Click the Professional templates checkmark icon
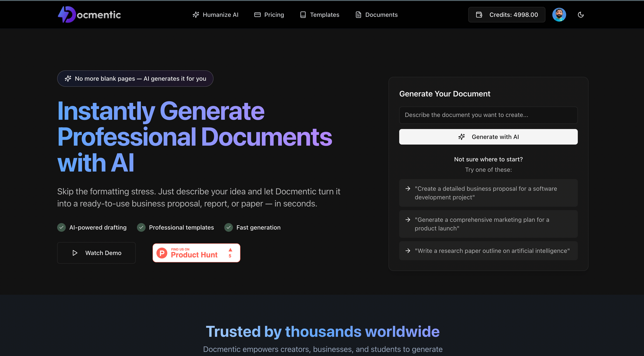 141,227
